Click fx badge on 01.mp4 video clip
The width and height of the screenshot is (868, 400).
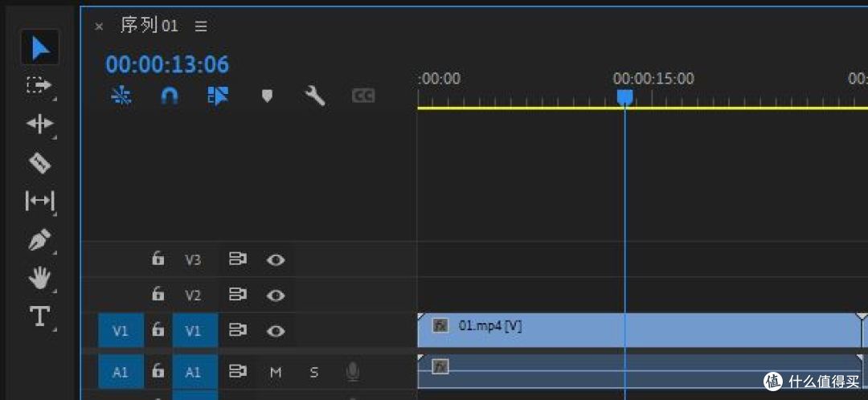point(440,326)
